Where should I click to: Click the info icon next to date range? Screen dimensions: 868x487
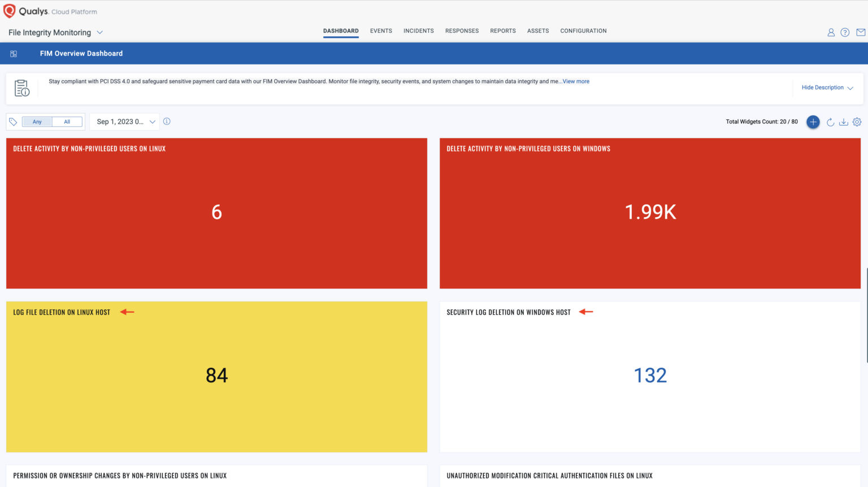(x=167, y=121)
